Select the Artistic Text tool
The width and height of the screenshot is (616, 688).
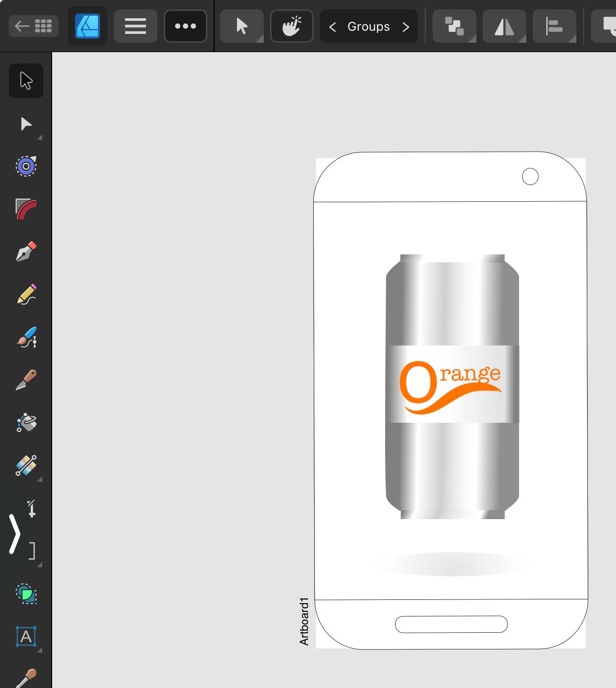[x=26, y=636]
